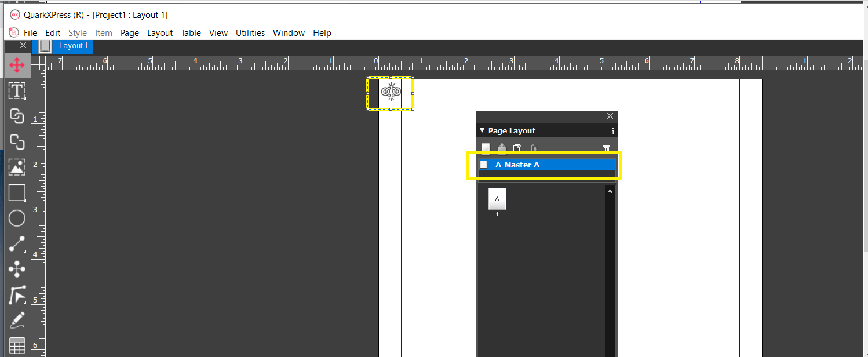This screenshot has width=868, height=357.
Task: Select the Text Linking tool
Action: pyautogui.click(x=17, y=116)
